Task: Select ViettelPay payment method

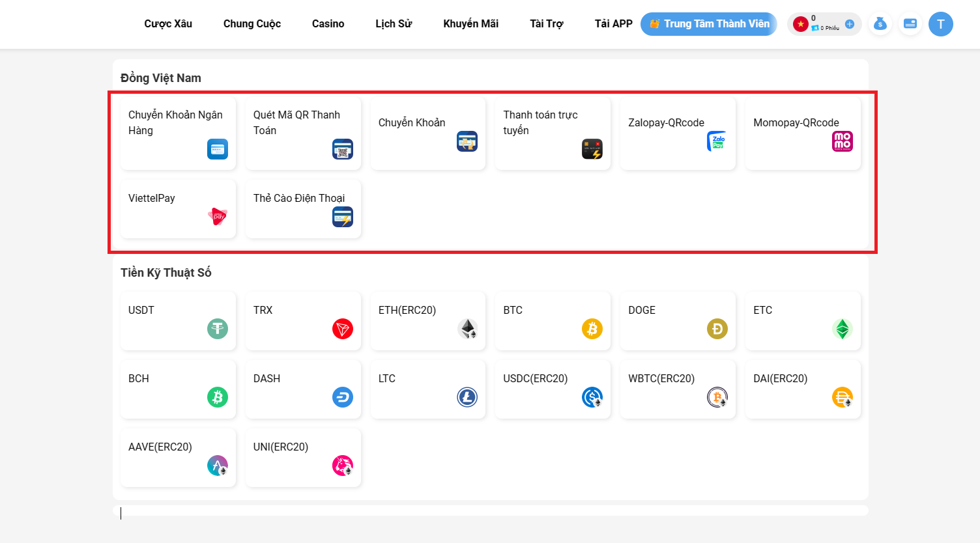Action: [x=178, y=208]
